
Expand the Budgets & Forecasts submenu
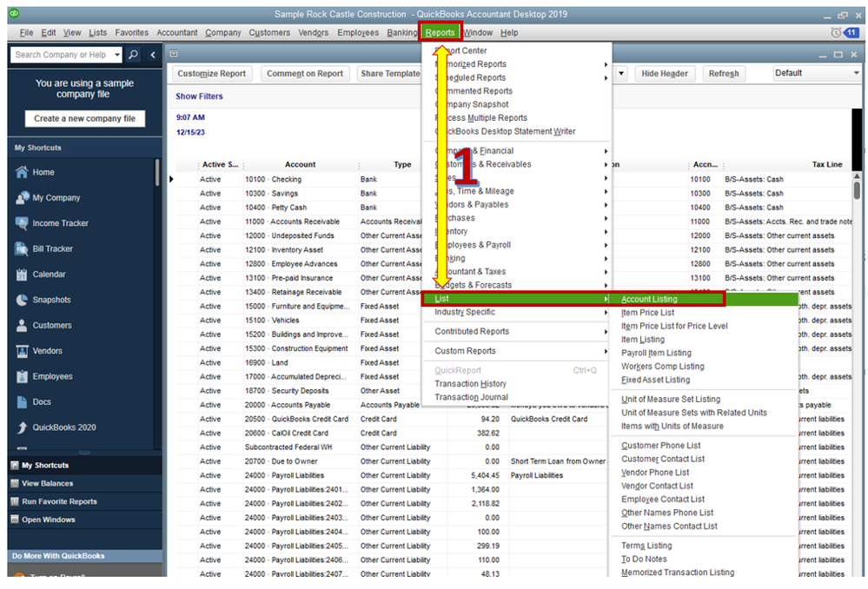tap(606, 286)
